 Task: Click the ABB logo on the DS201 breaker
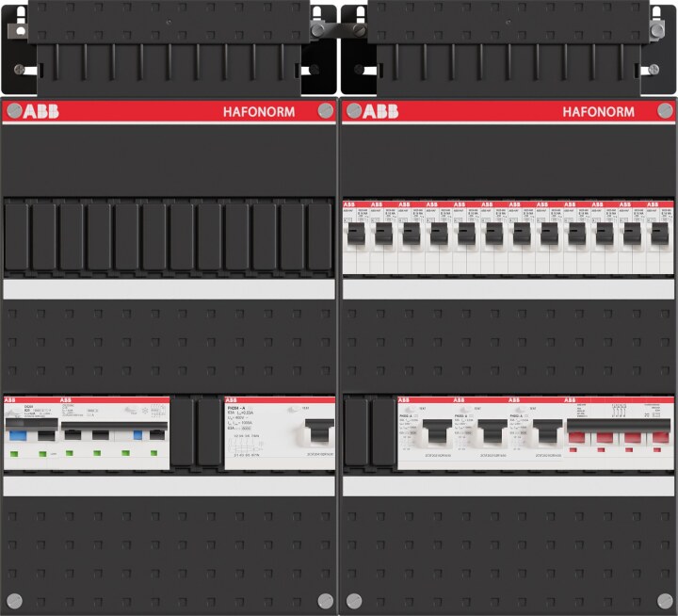tap(9, 400)
